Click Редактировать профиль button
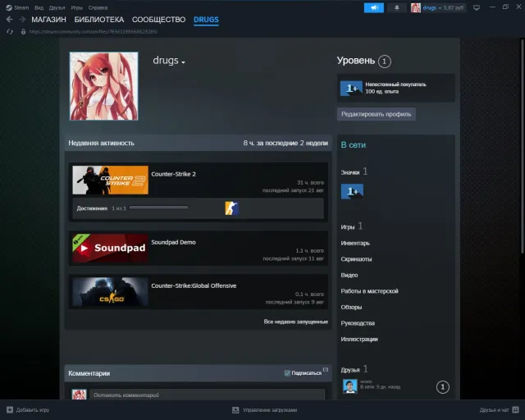525x420 pixels. pyautogui.click(x=377, y=114)
